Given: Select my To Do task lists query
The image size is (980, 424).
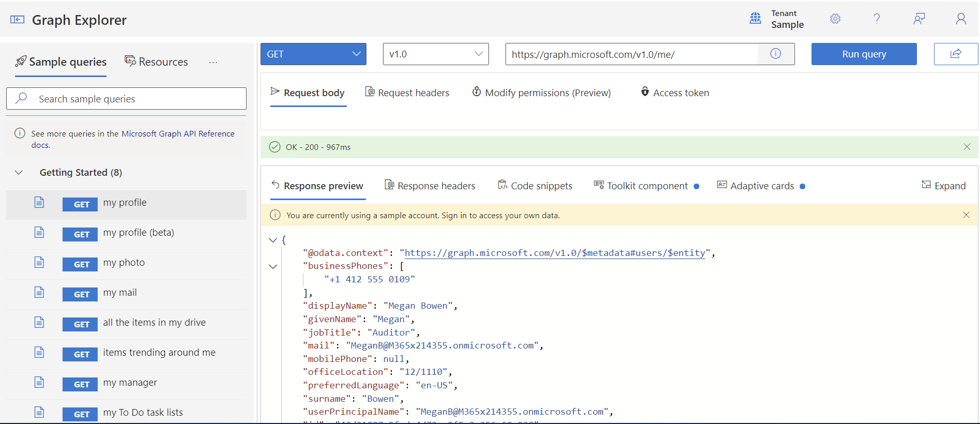Looking at the screenshot, I should [126, 413].
